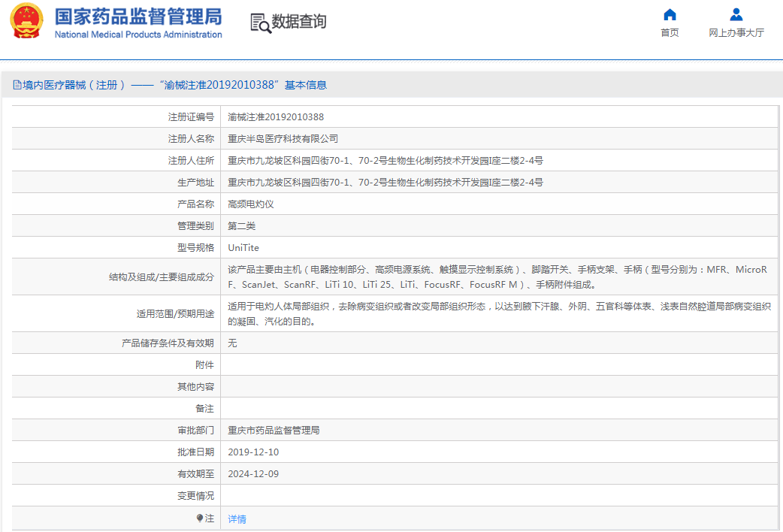Click the 生产地址 address value
This screenshot has width=783, height=532.
tap(385, 183)
